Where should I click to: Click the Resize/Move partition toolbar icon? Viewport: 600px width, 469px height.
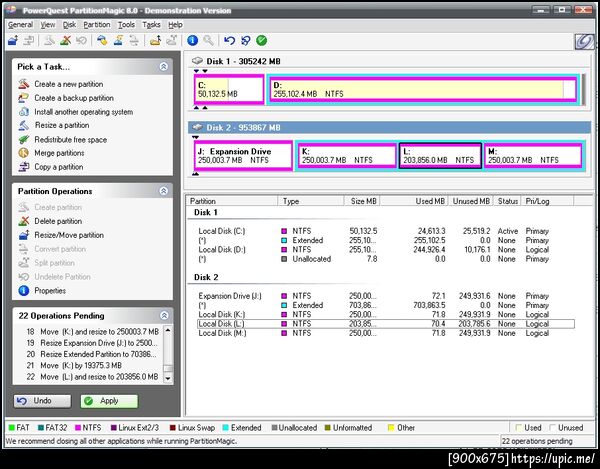(x=13, y=40)
